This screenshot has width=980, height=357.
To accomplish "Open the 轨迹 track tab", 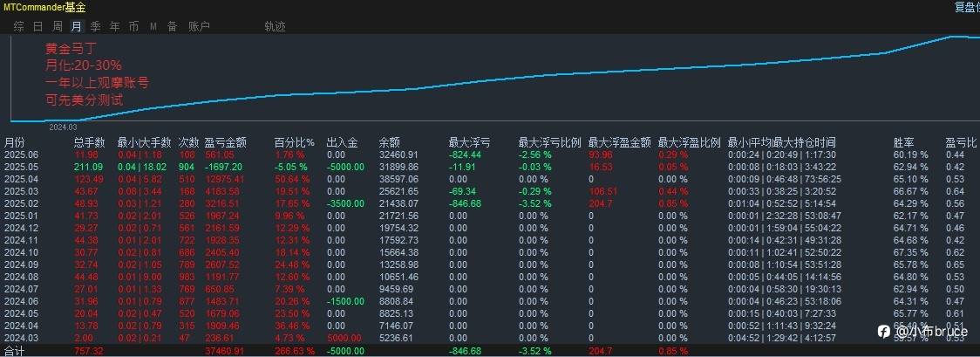I will tap(275, 26).
